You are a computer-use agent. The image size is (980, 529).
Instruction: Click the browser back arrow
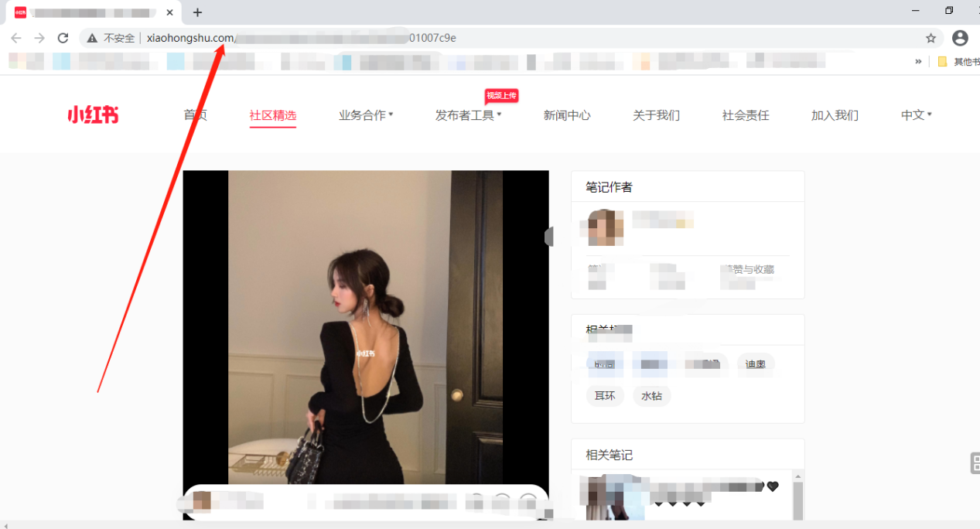tap(16, 38)
